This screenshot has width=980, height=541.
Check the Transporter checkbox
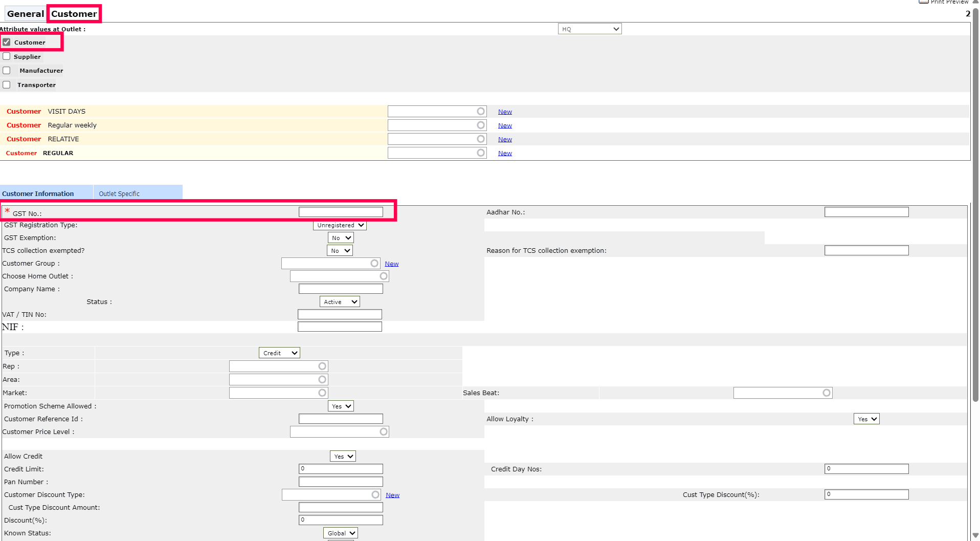pyautogui.click(x=7, y=85)
